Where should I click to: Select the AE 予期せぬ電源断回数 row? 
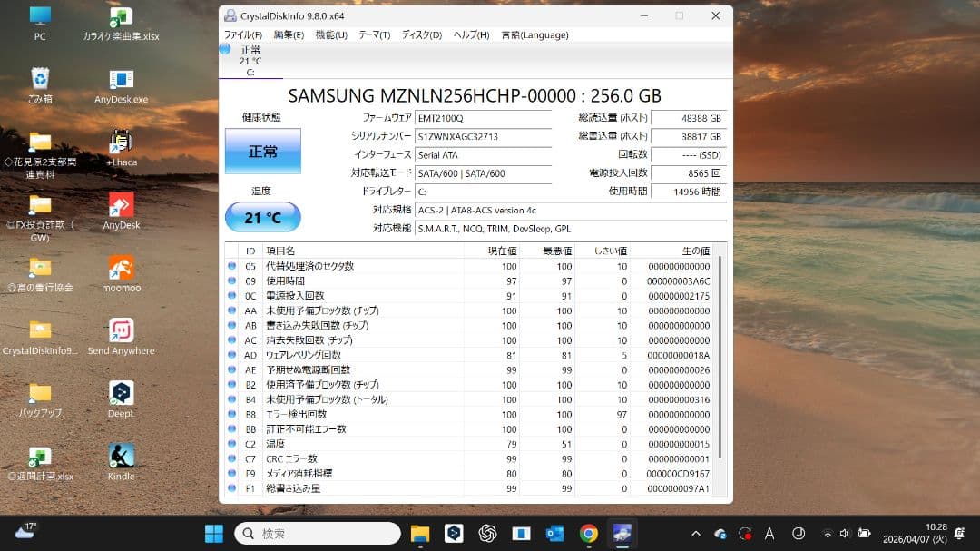click(470, 369)
